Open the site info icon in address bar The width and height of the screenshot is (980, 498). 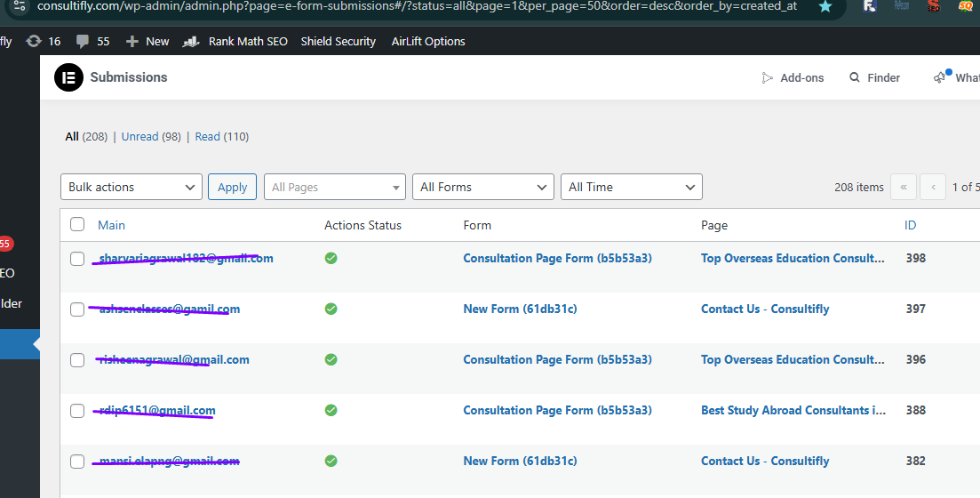[x=20, y=6]
